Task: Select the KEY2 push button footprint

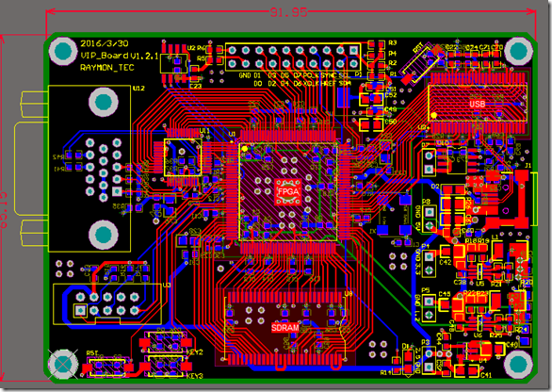Action: pyautogui.click(x=166, y=342)
